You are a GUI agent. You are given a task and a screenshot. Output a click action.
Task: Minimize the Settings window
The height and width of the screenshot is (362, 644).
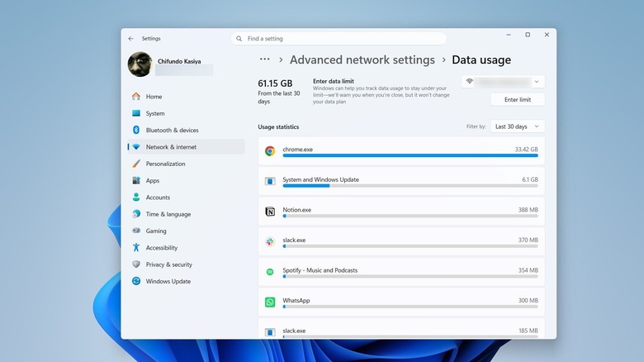[x=509, y=35]
